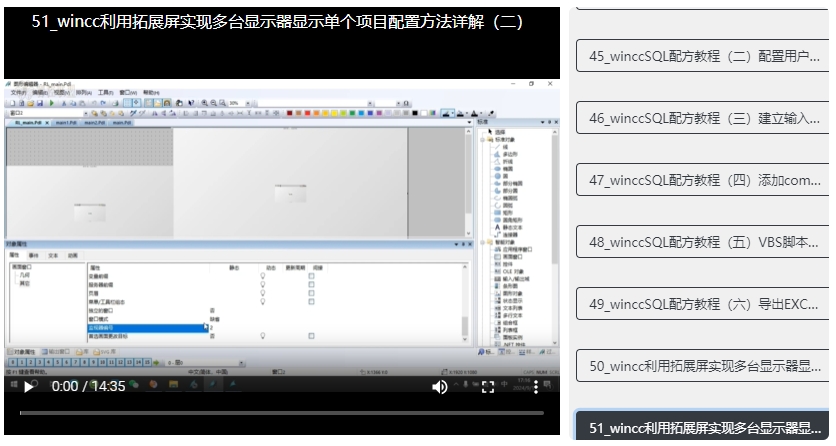Viewport: 836px width, 446px height.
Task: Open the 文件 menu in WinCC menu bar
Action: [18, 93]
